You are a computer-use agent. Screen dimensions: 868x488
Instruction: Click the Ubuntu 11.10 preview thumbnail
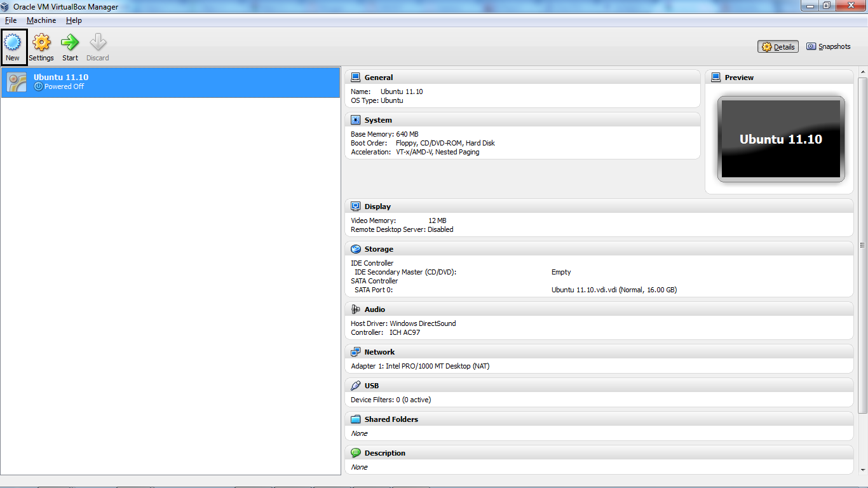click(x=781, y=139)
